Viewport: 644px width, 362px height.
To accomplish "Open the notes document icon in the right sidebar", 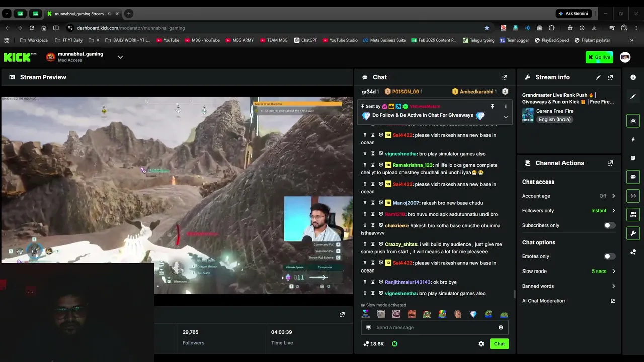I will point(633,158).
